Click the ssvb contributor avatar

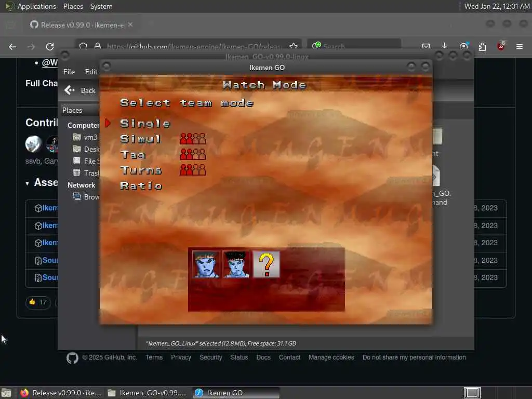(x=33, y=144)
